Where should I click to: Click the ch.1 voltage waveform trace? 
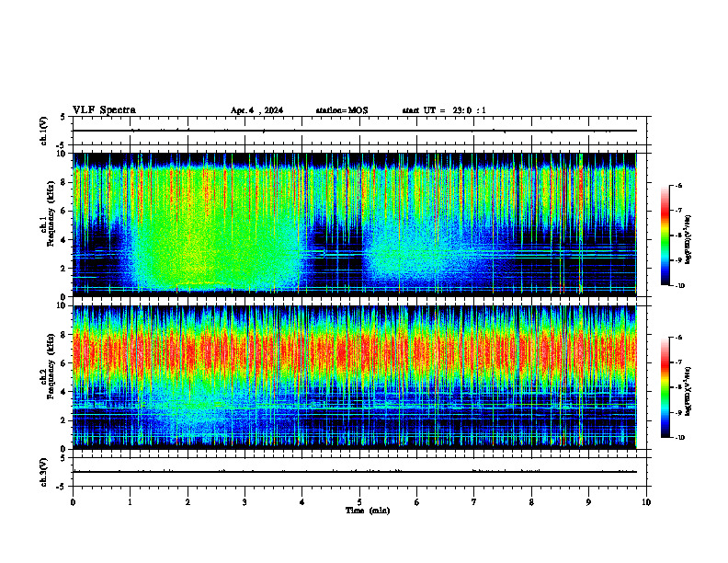pos(354,131)
